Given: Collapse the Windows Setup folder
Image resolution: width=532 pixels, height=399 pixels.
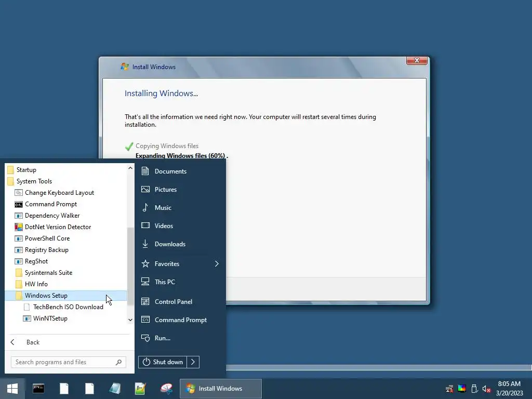Looking at the screenshot, I should click(66, 296).
